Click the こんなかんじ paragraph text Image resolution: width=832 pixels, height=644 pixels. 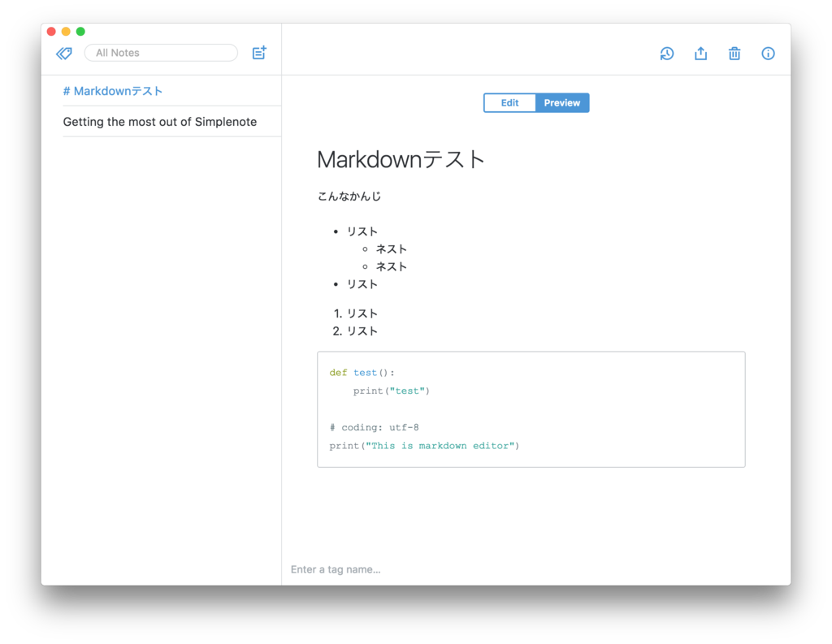[349, 197]
